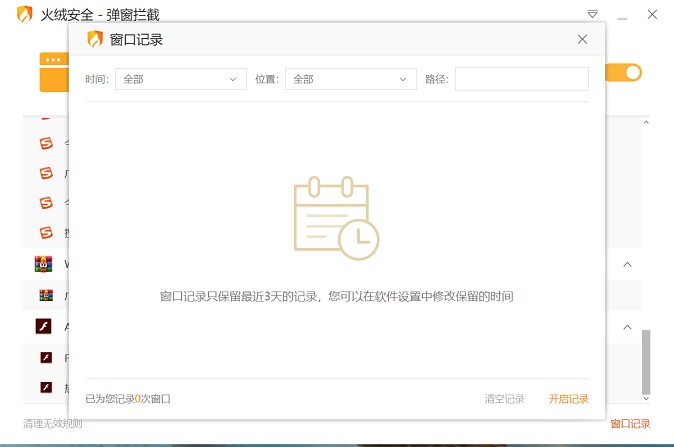The width and height of the screenshot is (674, 447).
Task: Click the 清空记录 button
Action: (504, 399)
